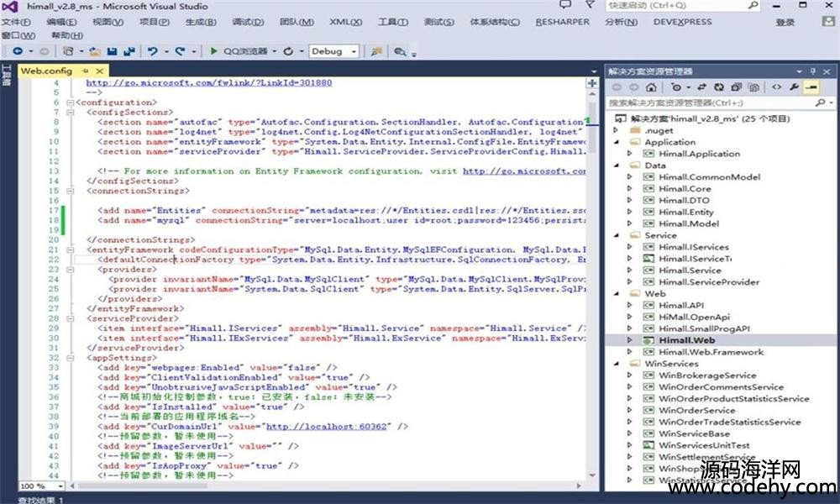Select the Himall.SmallProgAPI project
This screenshot has width=840, height=504.
[704, 328]
